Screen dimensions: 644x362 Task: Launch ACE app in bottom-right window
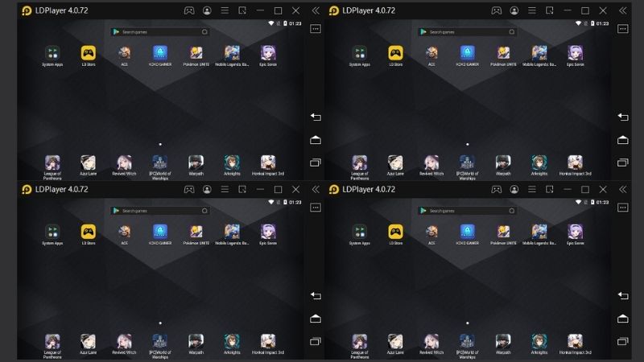pos(431,232)
